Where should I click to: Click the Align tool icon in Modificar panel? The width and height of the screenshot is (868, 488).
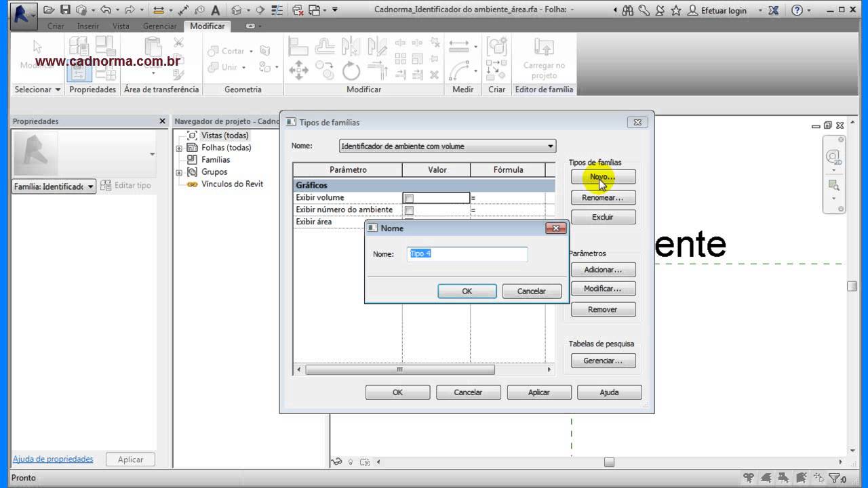tap(298, 46)
